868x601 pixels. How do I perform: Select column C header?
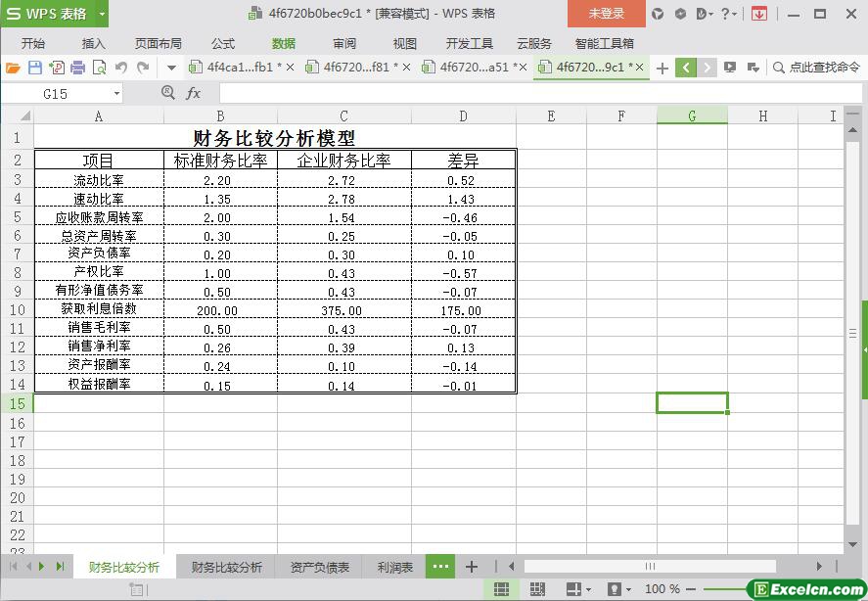(343, 116)
